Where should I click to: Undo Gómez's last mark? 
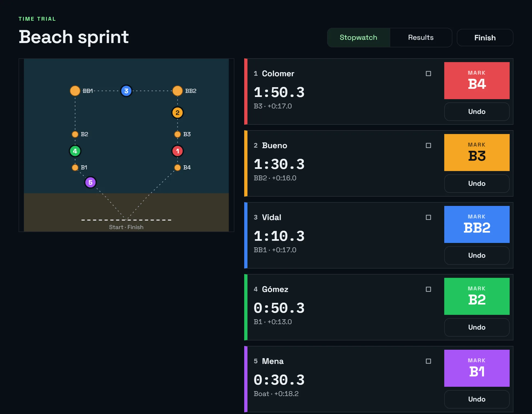(x=477, y=327)
